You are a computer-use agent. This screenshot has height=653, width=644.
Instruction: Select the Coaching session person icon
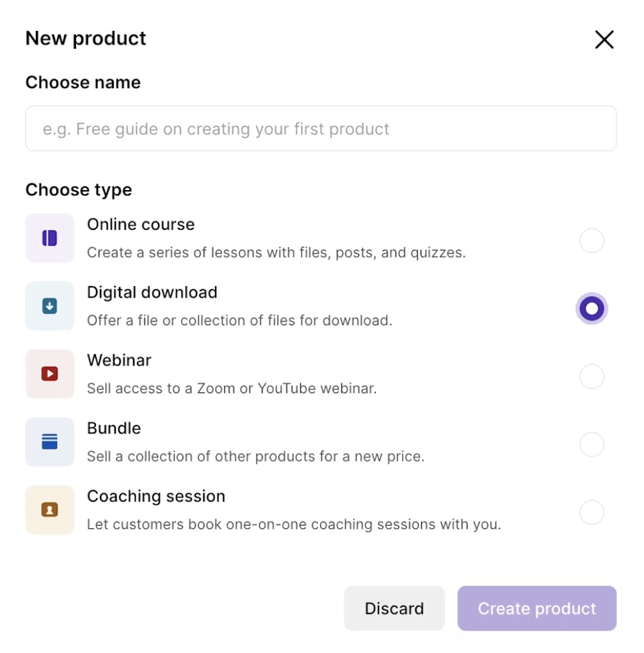coord(49,510)
